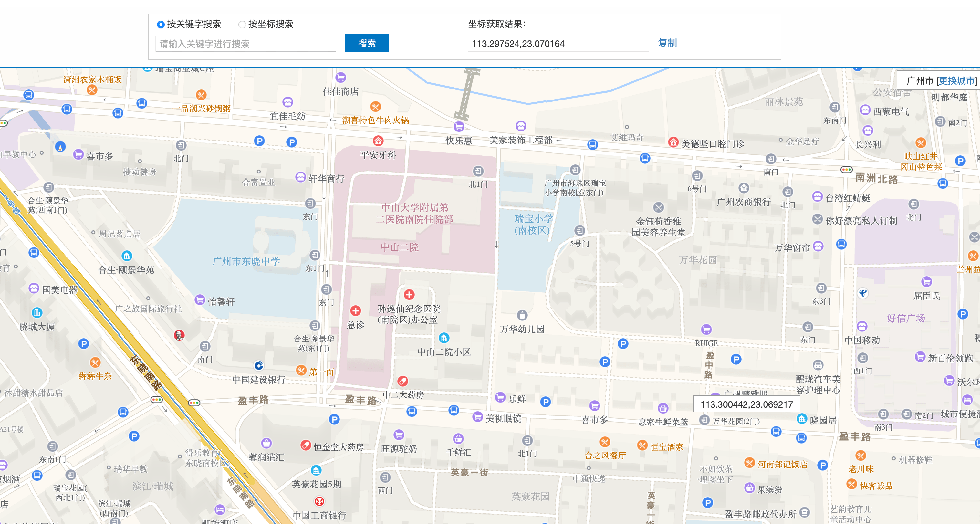
Task: Click the 中山二院小区 residential building icon
Action: (443, 338)
